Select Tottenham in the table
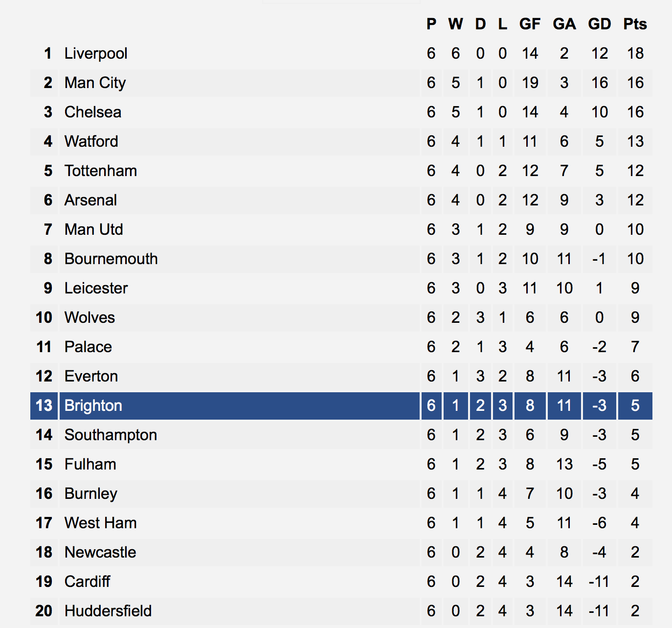 101,171
